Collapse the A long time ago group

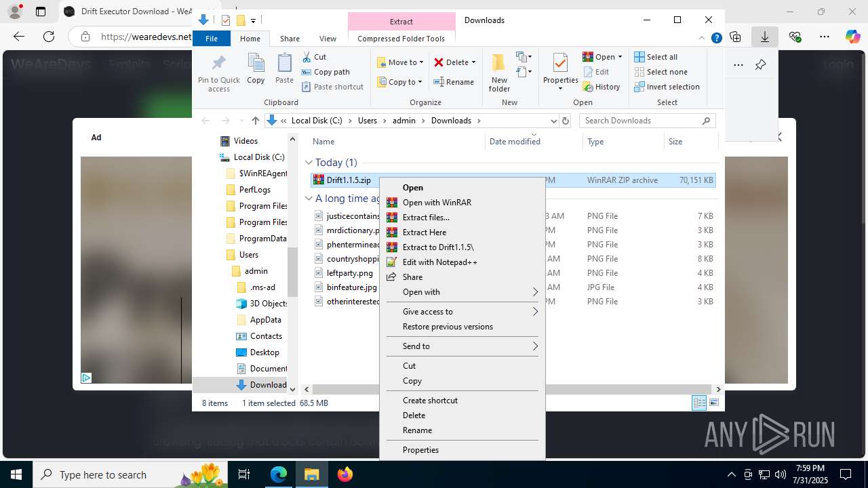point(309,199)
